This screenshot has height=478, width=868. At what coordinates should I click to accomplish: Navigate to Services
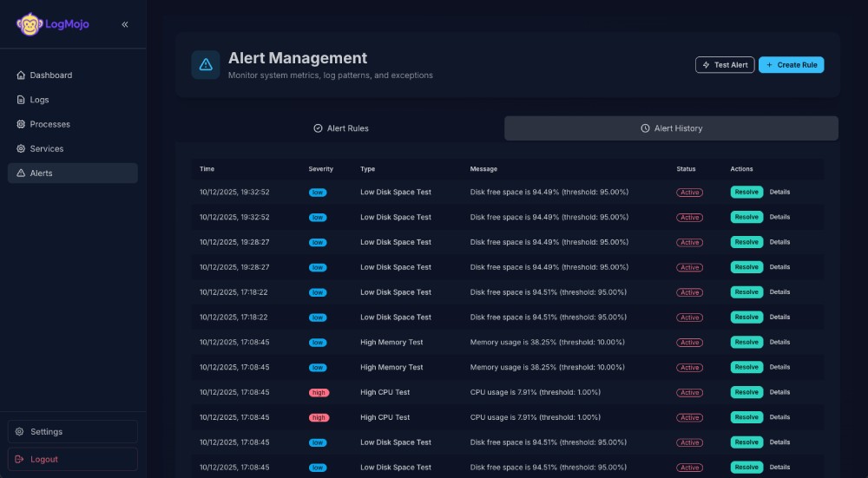point(73,149)
